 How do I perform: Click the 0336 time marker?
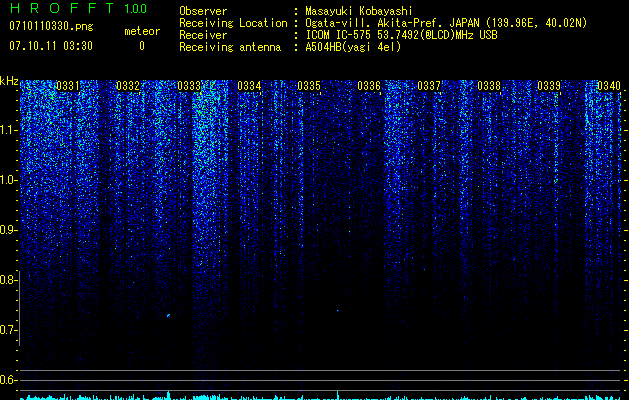coord(369,85)
